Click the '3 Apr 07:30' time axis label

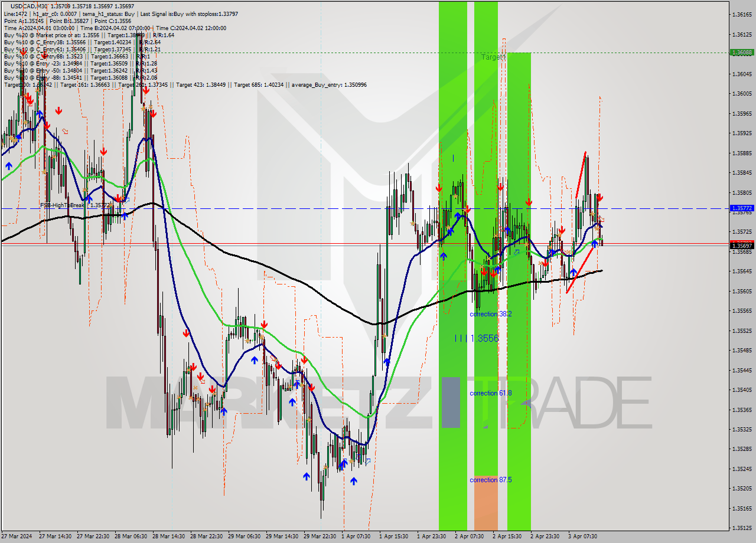582,537
